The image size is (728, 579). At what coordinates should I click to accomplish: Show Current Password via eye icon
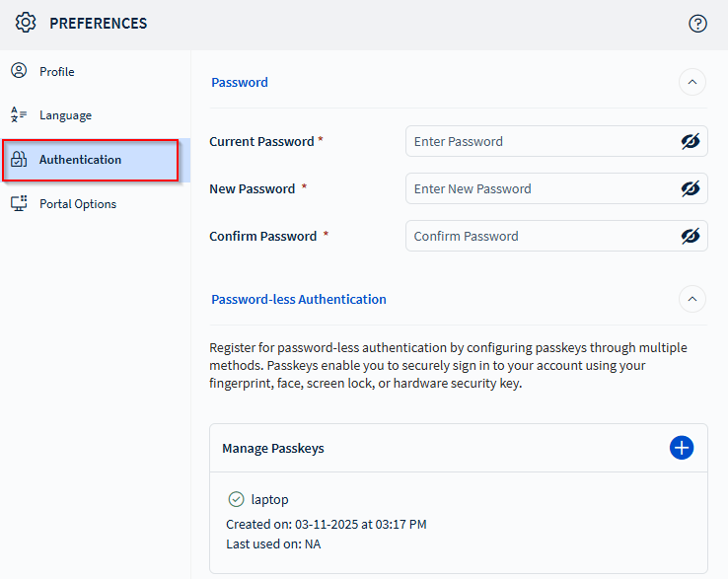tap(690, 141)
